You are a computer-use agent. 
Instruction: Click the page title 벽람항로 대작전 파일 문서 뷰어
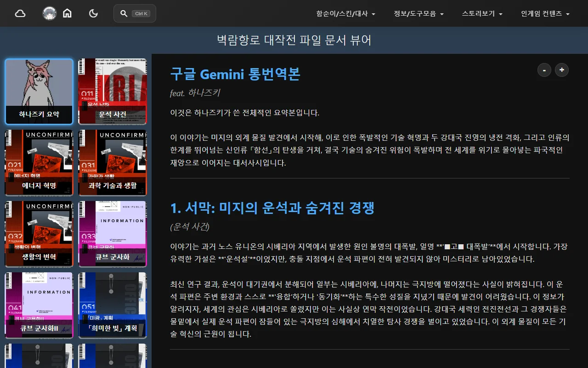click(x=294, y=40)
